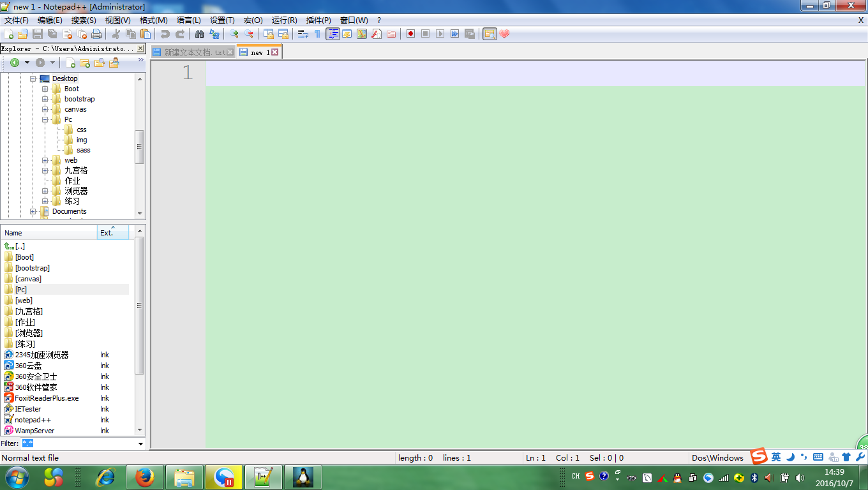Click the Paste clipboard icon
The image size is (868, 490).
pos(146,34)
